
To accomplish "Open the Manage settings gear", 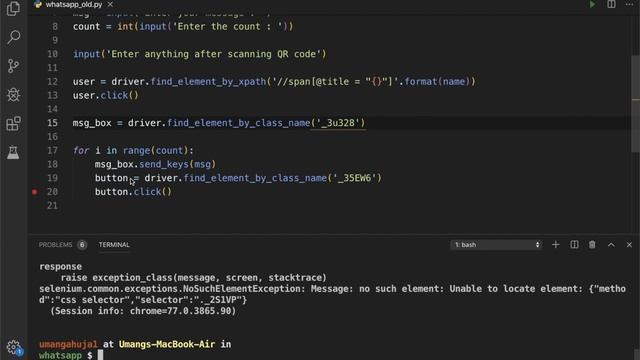I will (x=13, y=347).
